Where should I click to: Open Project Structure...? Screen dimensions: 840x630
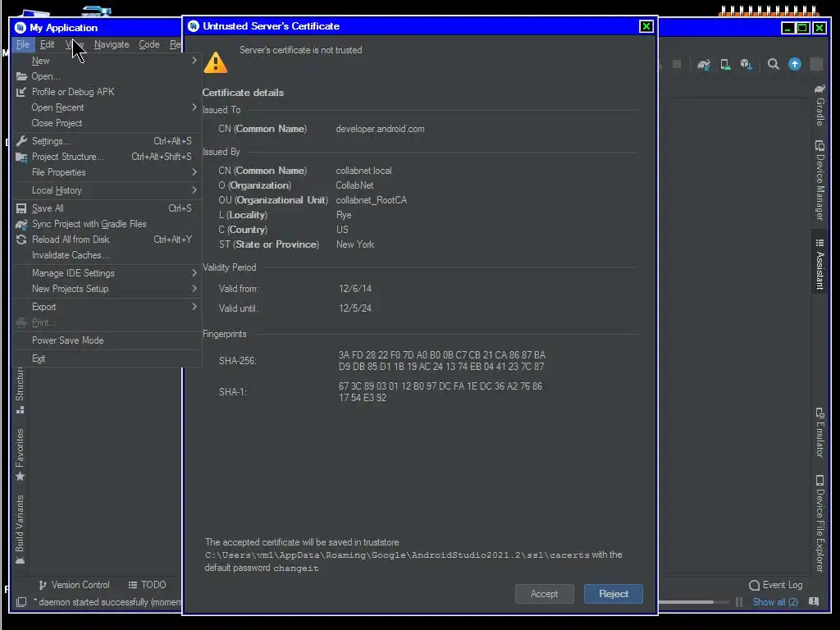pos(107,157)
